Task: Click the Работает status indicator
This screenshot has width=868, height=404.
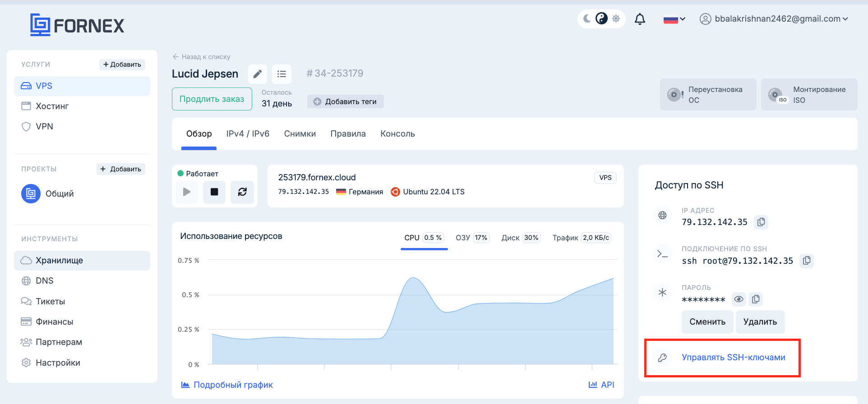Action: tap(198, 174)
